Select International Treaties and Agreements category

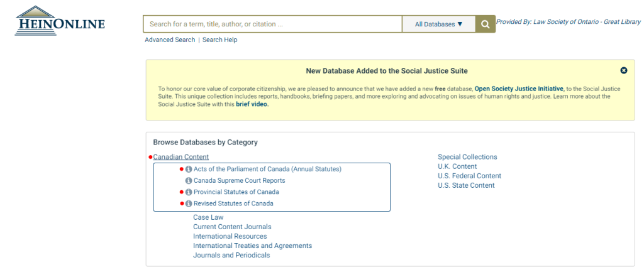click(252, 246)
